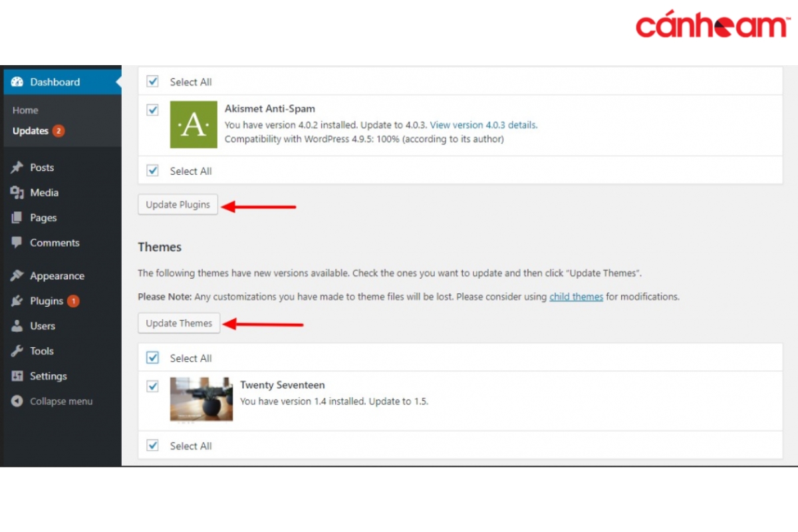Click the Themes section heading
Screen dimensions: 798x532
pos(160,247)
